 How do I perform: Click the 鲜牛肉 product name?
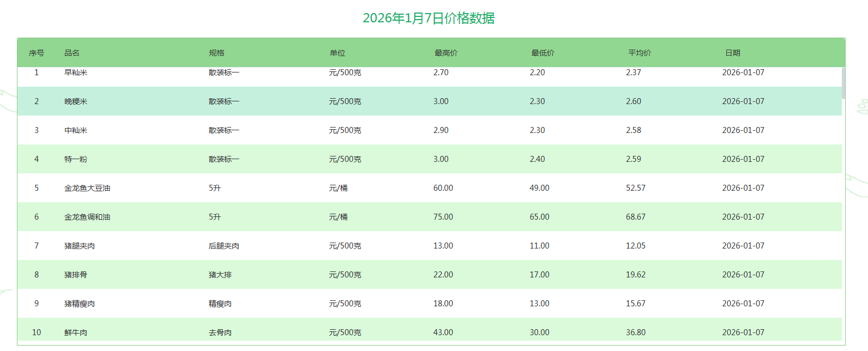click(76, 332)
